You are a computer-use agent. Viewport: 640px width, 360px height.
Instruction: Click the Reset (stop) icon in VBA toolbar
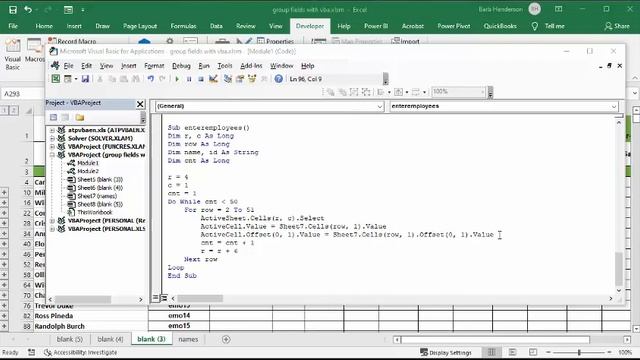[x=201, y=79]
